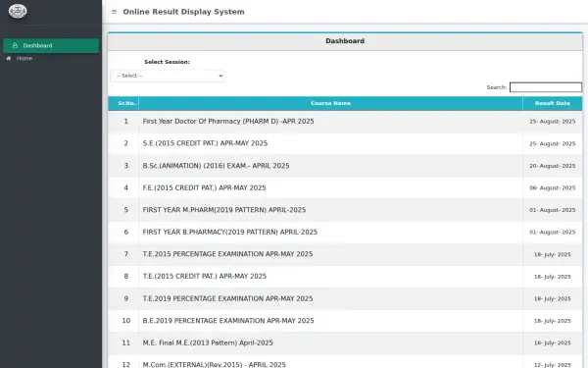
Task: Click the 20- August- 2025 result date
Action: (x=553, y=166)
